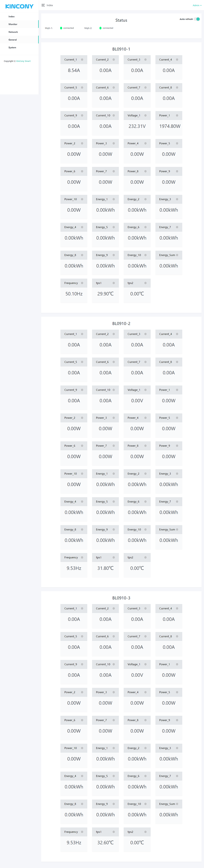
Task: Open the KinCony Smart copyright link
Action: (23, 61)
